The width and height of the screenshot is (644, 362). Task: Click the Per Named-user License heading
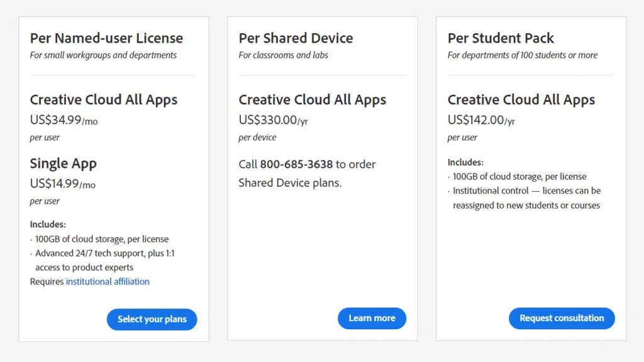coord(106,38)
